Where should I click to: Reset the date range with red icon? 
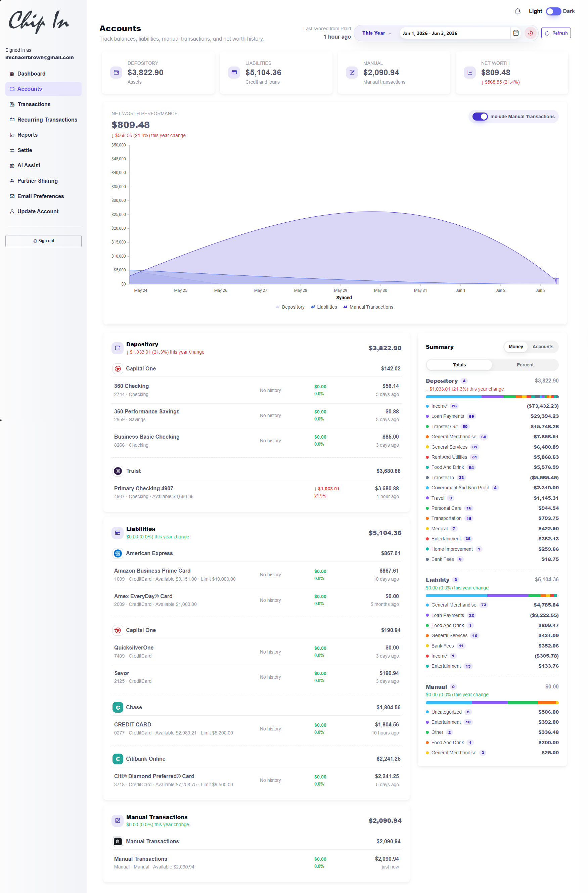click(530, 33)
